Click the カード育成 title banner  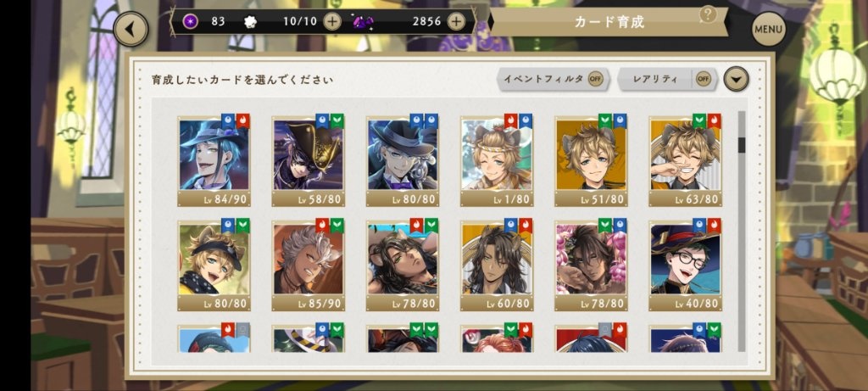coord(608,22)
